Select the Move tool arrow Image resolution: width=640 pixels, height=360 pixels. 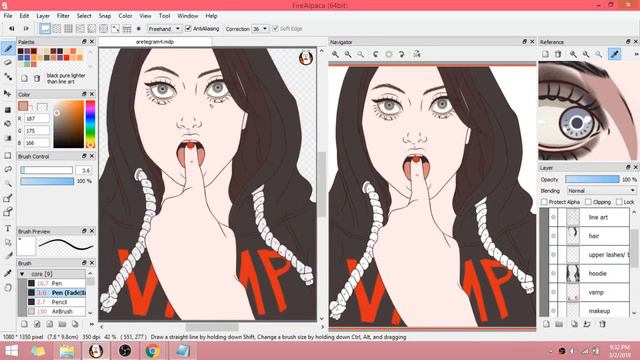[x=8, y=93]
